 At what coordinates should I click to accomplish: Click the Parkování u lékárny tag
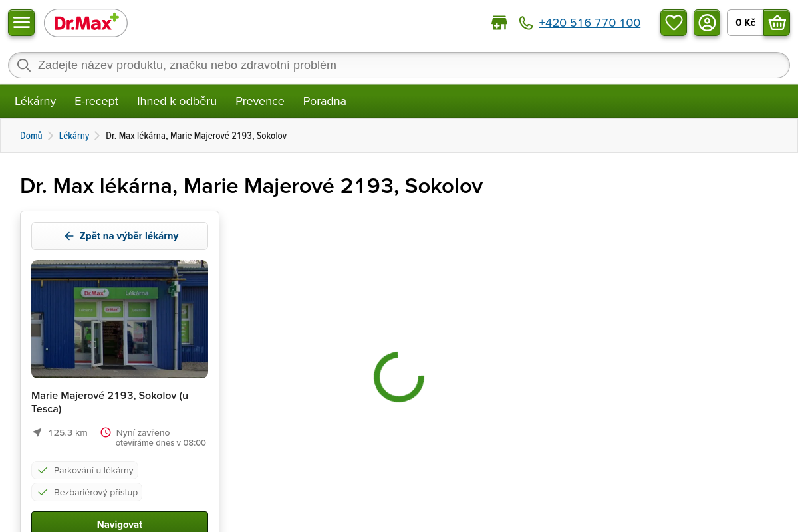85,470
